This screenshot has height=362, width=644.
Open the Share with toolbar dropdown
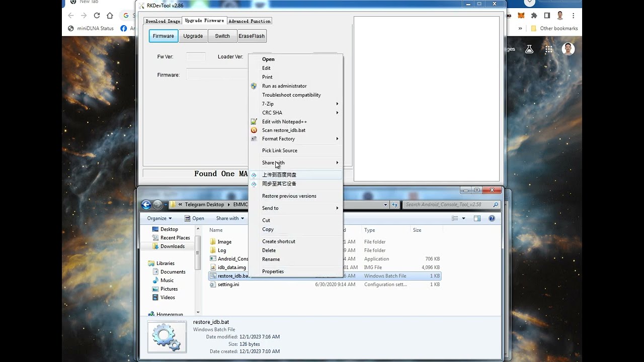click(x=230, y=218)
